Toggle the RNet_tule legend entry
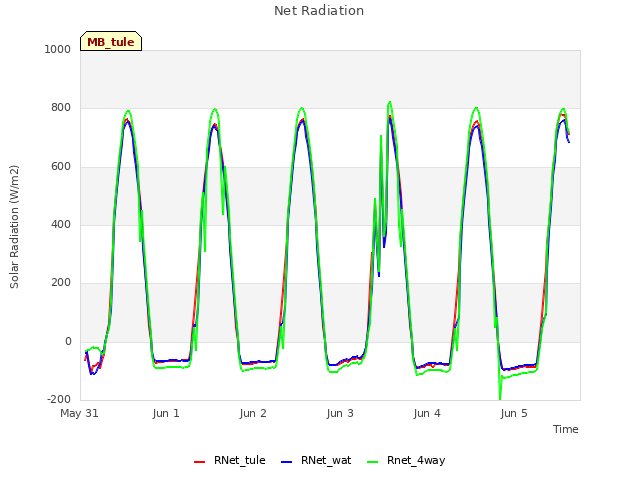 click(x=230, y=460)
